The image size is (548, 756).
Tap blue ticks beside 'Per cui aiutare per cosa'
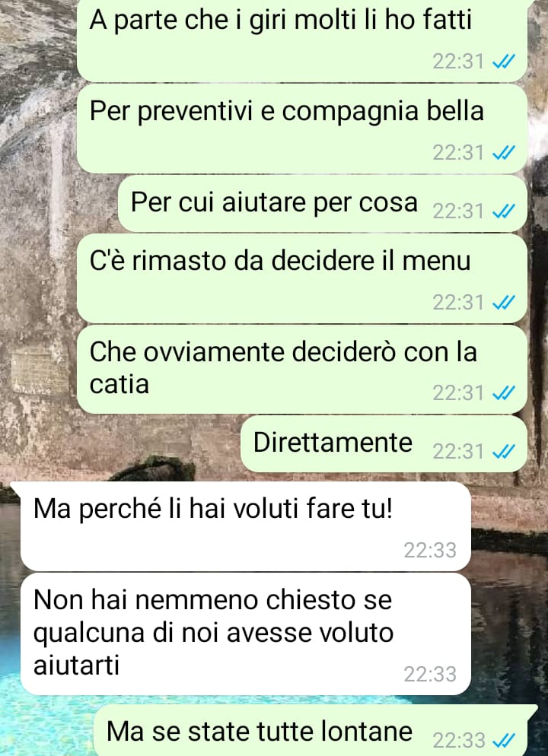(x=504, y=211)
